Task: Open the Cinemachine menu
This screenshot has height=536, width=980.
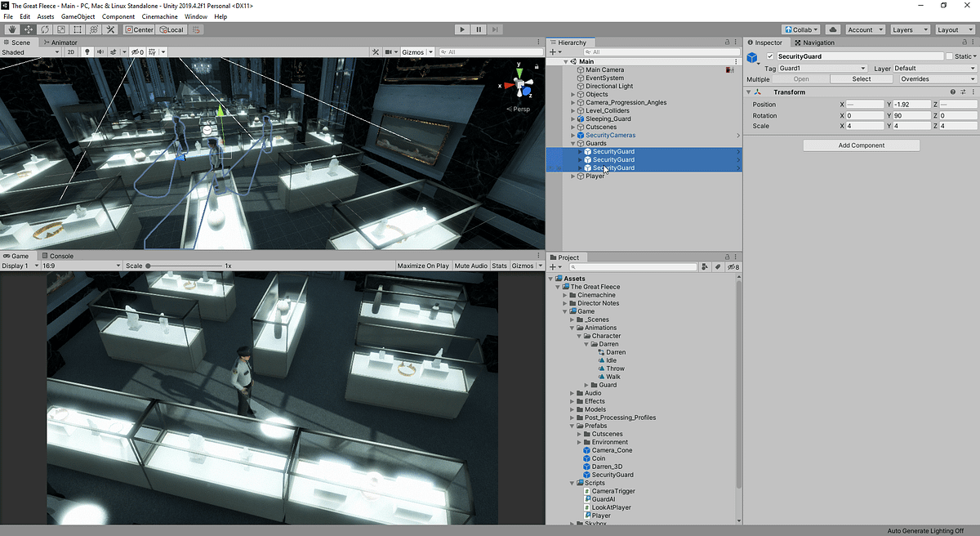Action: tap(159, 16)
